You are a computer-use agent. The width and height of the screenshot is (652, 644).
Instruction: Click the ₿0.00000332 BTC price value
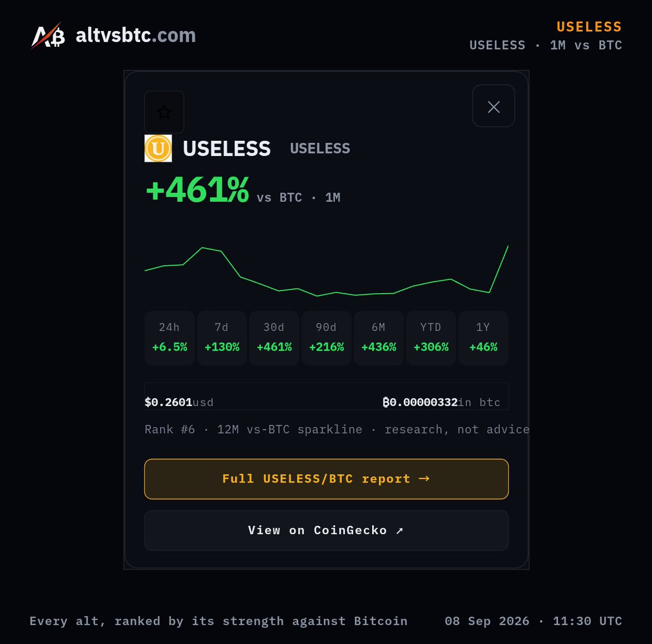[421, 402]
